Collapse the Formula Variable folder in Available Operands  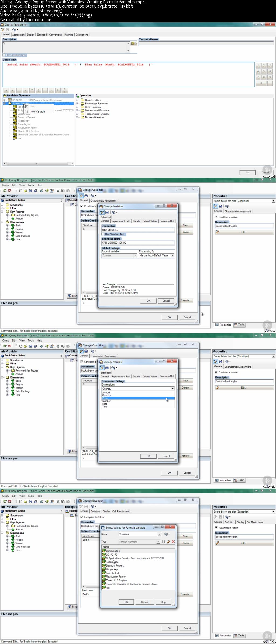point(4,103)
